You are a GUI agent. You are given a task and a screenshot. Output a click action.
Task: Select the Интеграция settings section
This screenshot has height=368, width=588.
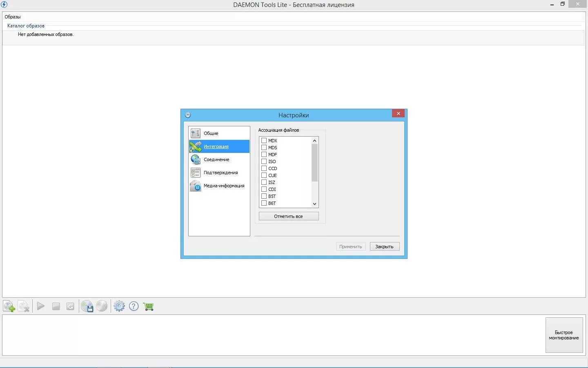tap(219, 146)
